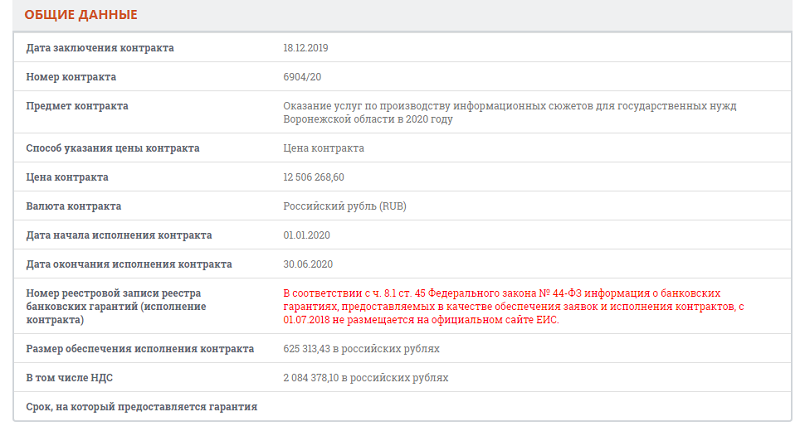Click the ОБЩИЕ ДАННЫЕ section header
Viewport: 800px width, 431px height.
point(81,15)
